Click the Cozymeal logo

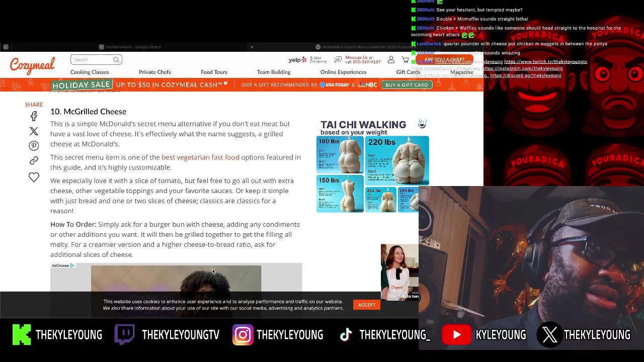pyautogui.click(x=32, y=66)
